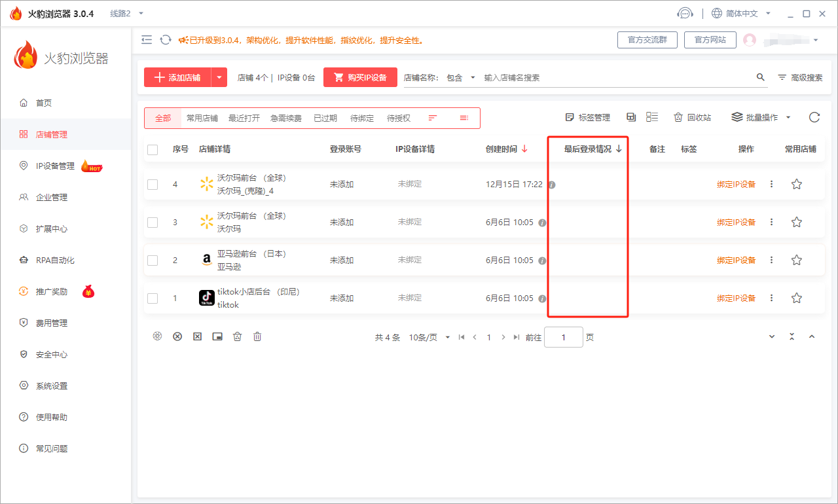This screenshot has height=504, width=838.
Task: Switch to list view layout
Action: tap(651, 117)
